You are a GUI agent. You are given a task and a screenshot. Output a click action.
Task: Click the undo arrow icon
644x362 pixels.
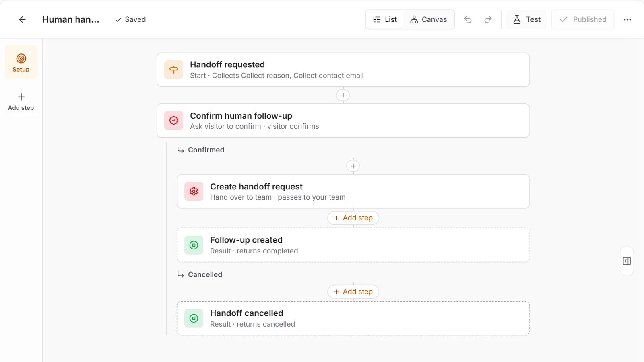pos(468,19)
